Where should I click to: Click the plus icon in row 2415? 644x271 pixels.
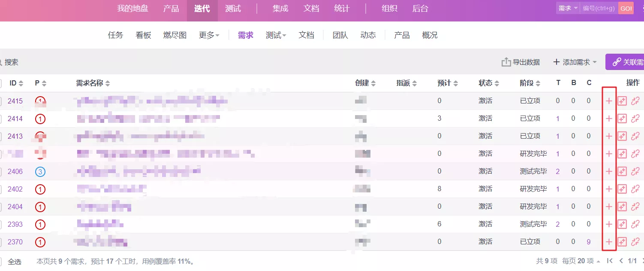tap(609, 101)
